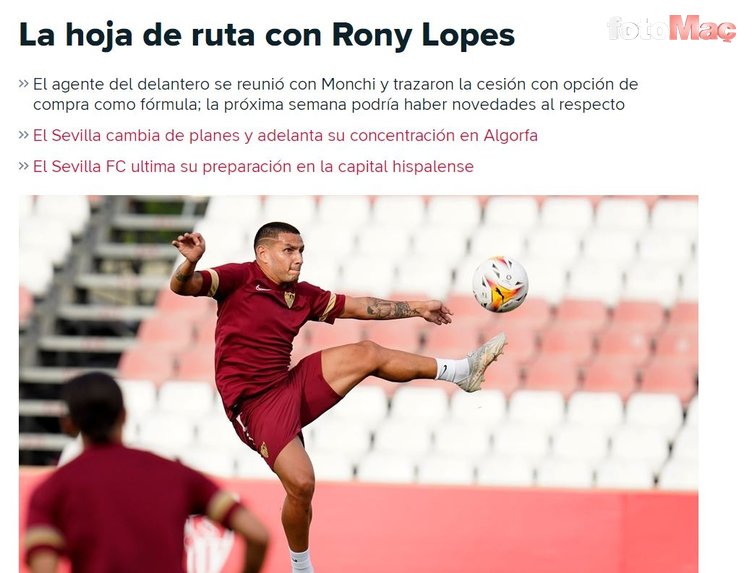Click the football in the photo
Image resolution: width=752 pixels, height=573 pixels.
pos(500,284)
